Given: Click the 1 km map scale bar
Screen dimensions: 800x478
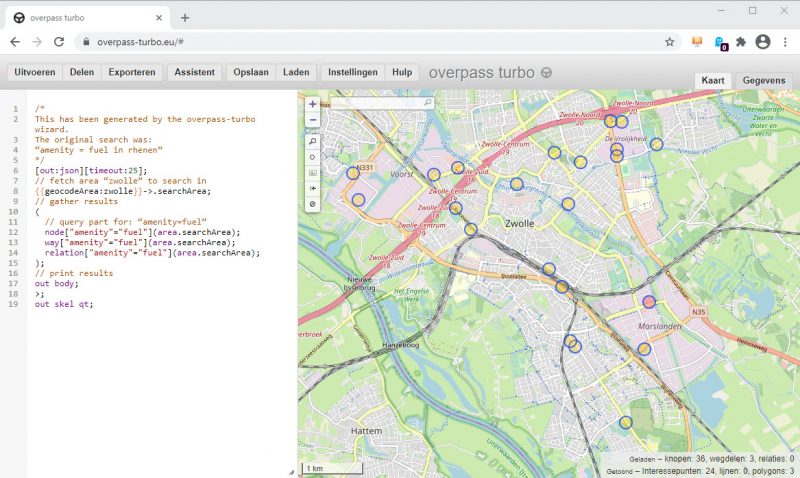Looking at the screenshot, I should point(332,468).
